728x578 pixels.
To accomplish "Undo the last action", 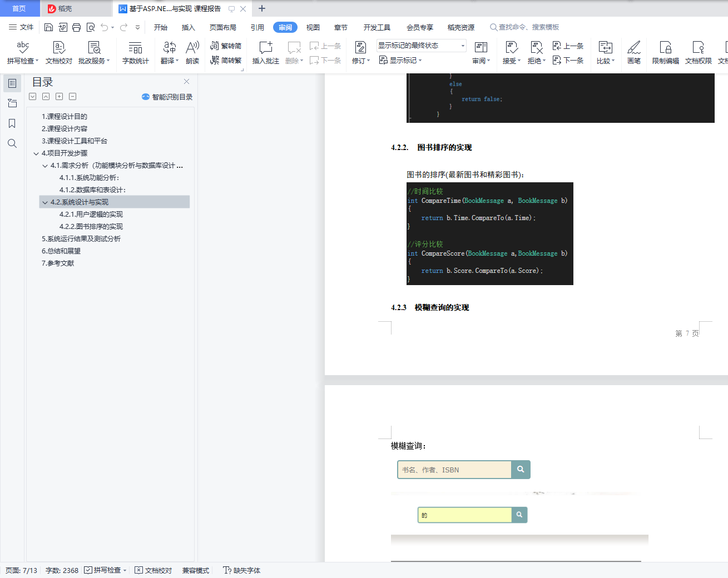I will [104, 27].
